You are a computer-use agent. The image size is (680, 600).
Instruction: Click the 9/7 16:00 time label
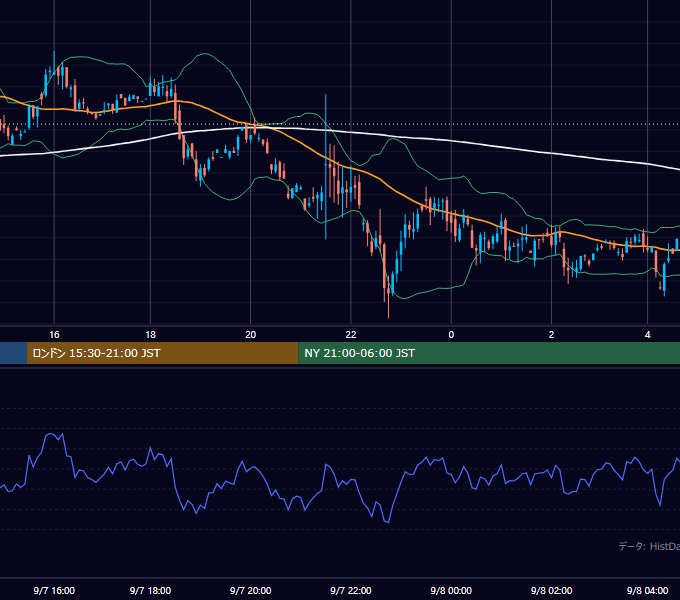(54, 590)
